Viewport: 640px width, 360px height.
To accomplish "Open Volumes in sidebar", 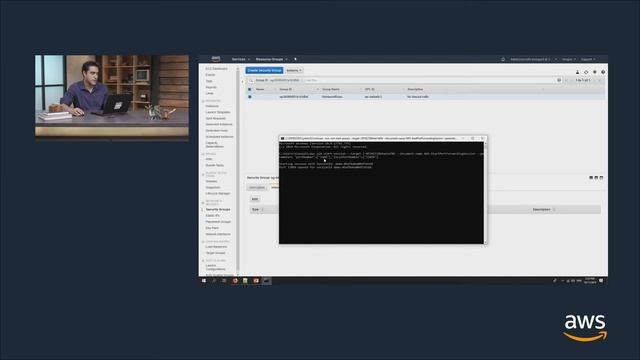I will (211, 181).
